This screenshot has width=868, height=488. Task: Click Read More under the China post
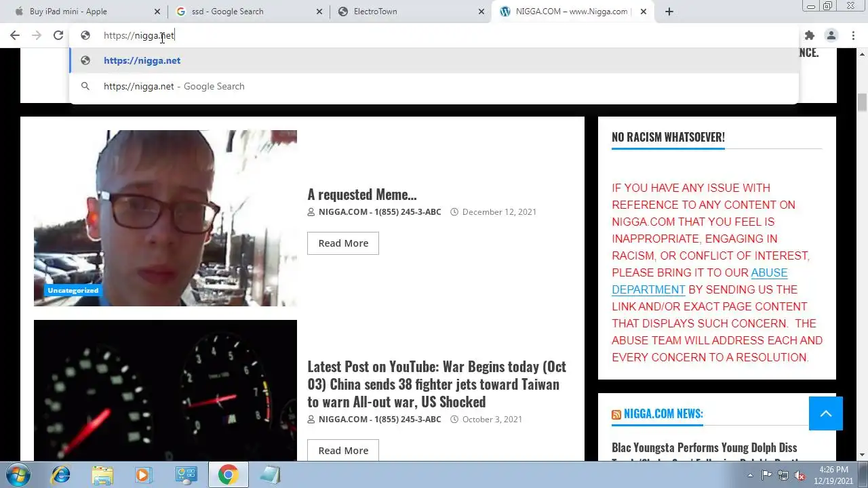coord(343,450)
